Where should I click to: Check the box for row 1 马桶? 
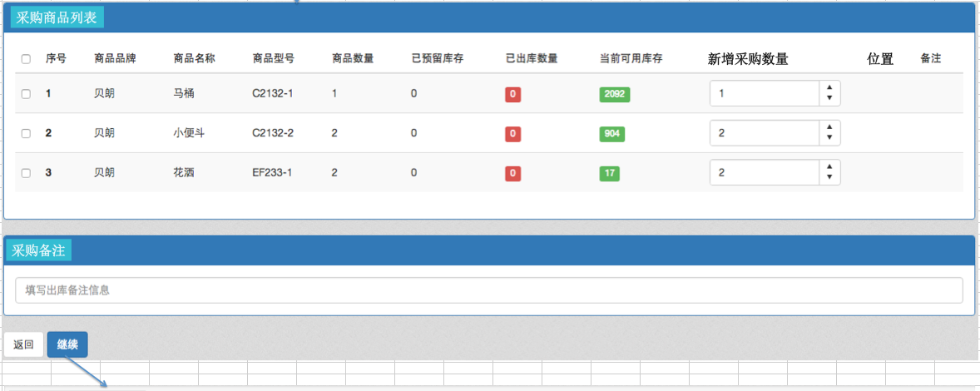click(x=26, y=94)
